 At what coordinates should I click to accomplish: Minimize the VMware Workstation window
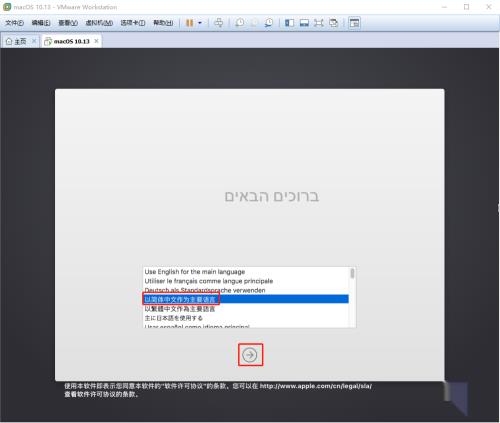[x=444, y=7]
